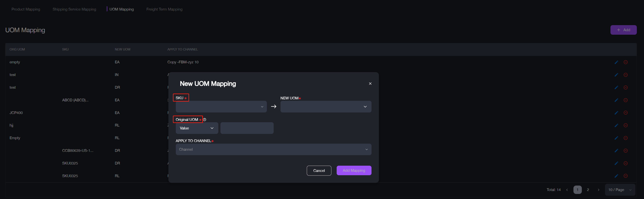Open the NEW UOM dropdown
The height and width of the screenshot is (199, 644).
pos(326,107)
